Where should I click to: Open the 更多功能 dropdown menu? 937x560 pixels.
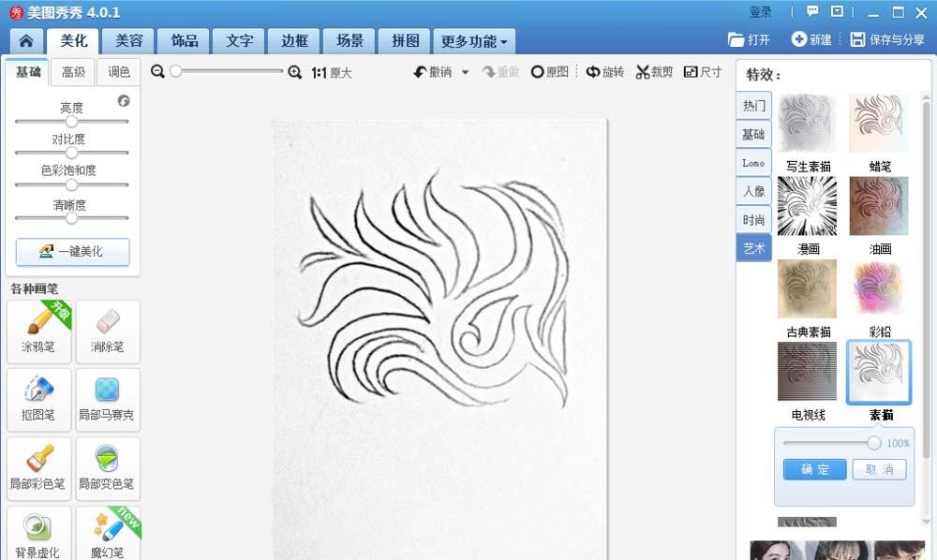(x=471, y=41)
